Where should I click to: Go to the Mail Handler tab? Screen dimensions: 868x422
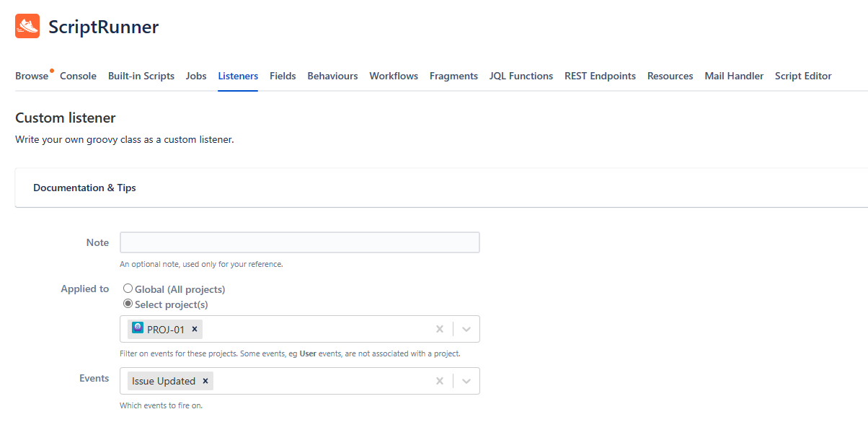pyautogui.click(x=734, y=76)
